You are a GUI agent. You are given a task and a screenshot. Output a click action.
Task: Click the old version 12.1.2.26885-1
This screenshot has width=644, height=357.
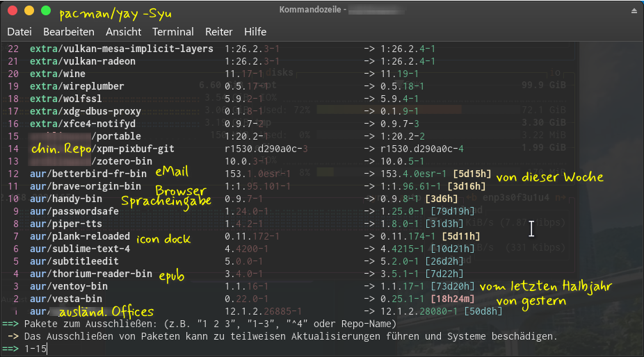tap(264, 311)
